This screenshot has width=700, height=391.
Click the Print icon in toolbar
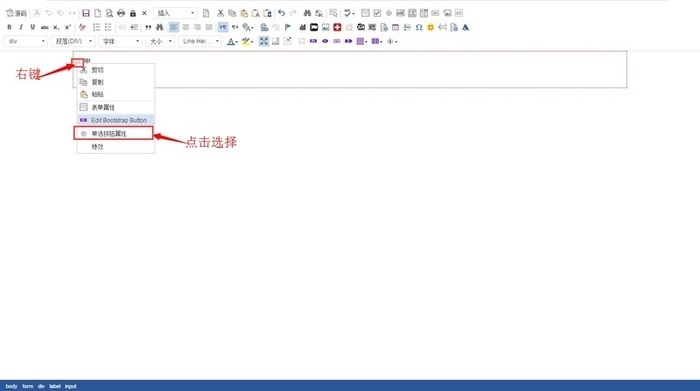click(121, 13)
